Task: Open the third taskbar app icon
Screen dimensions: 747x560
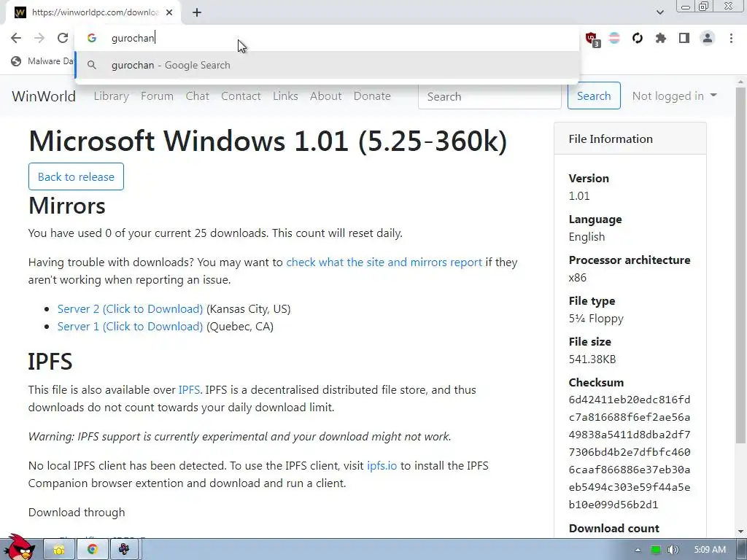Action: (x=124, y=550)
